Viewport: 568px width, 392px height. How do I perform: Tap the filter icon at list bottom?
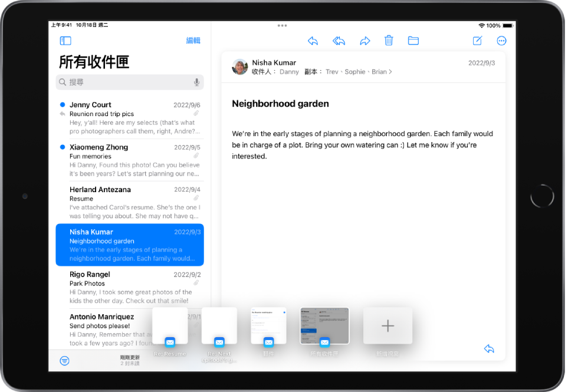click(64, 361)
